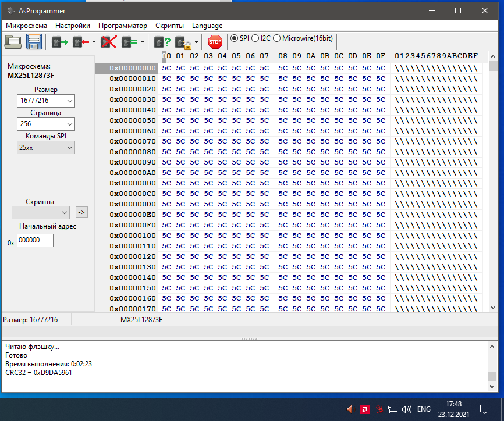Click the ASCII column header 0123456789ABCDEF
This screenshot has height=421, width=504.
[x=436, y=56]
